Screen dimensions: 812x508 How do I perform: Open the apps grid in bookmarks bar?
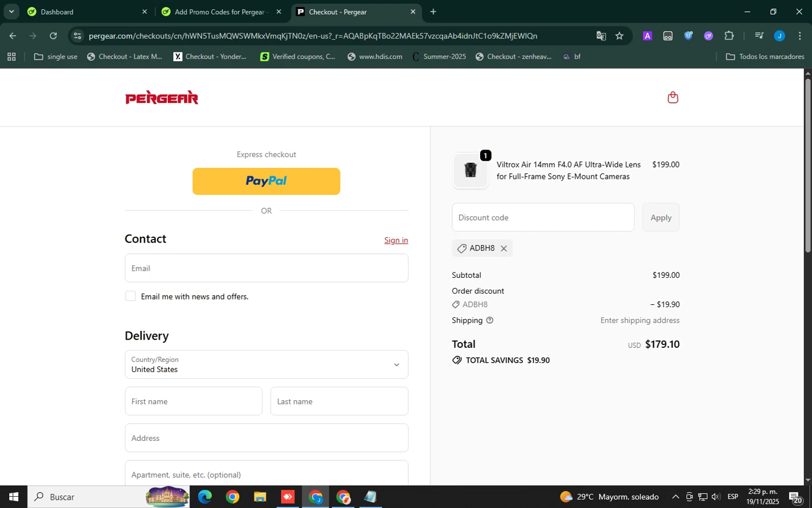pyautogui.click(x=11, y=57)
